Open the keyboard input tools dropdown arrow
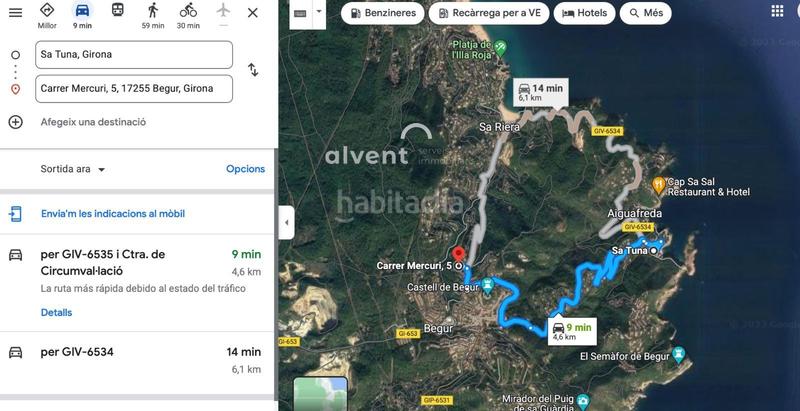Screen dimensions: 800x411 click(319, 12)
